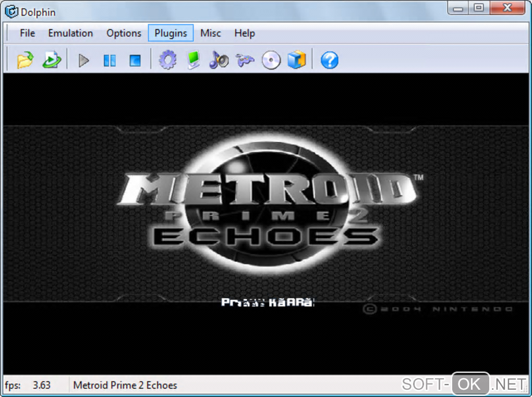Open the File menu
Screen dimensions: 532x397
(28, 33)
